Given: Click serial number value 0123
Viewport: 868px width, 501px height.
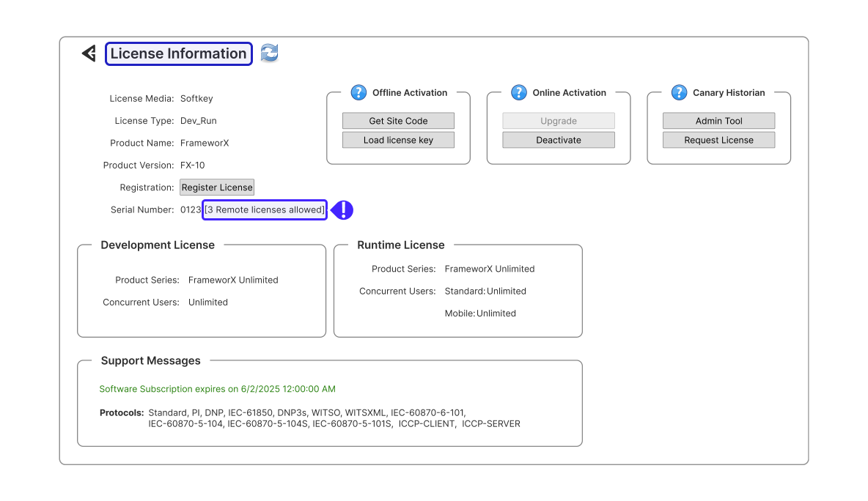Looking at the screenshot, I should click(x=191, y=209).
